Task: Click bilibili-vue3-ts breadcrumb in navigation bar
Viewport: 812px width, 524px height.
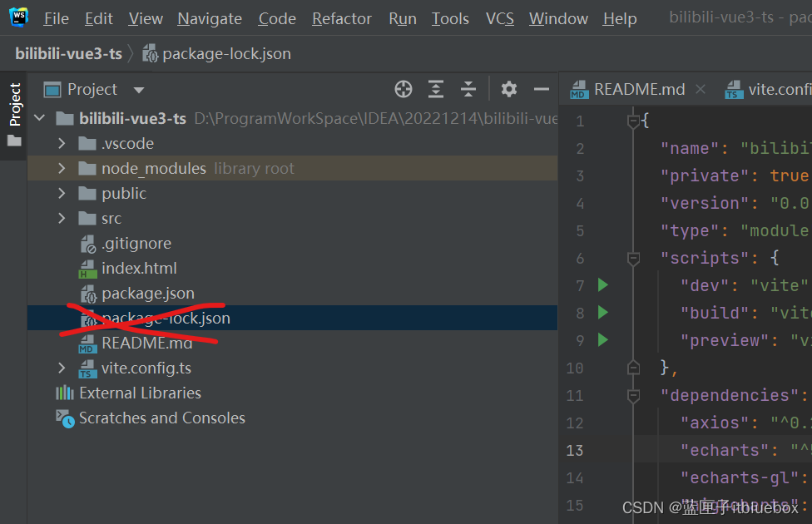Action: tap(68, 54)
